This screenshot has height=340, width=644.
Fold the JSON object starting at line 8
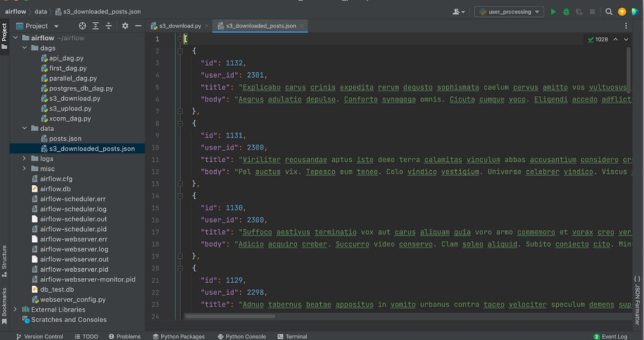click(180, 123)
